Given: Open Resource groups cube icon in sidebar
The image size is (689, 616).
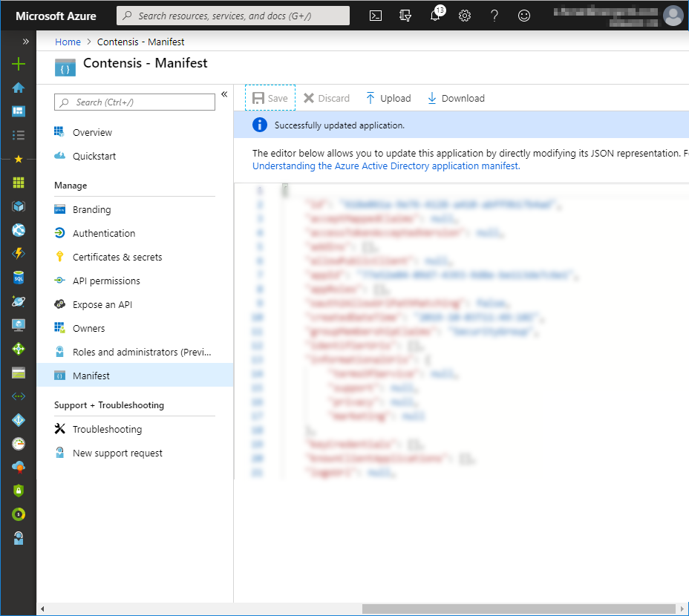Looking at the screenshot, I should tap(19, 206).
